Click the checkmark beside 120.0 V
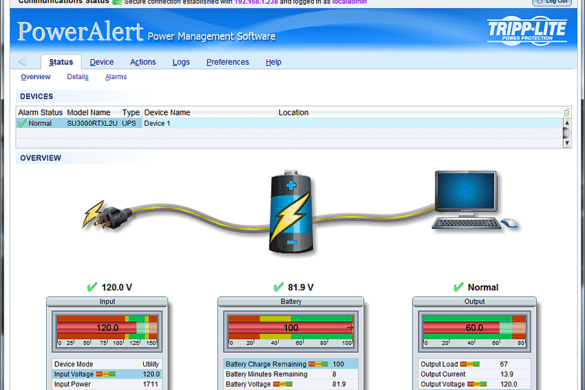 tap(92, 287)
